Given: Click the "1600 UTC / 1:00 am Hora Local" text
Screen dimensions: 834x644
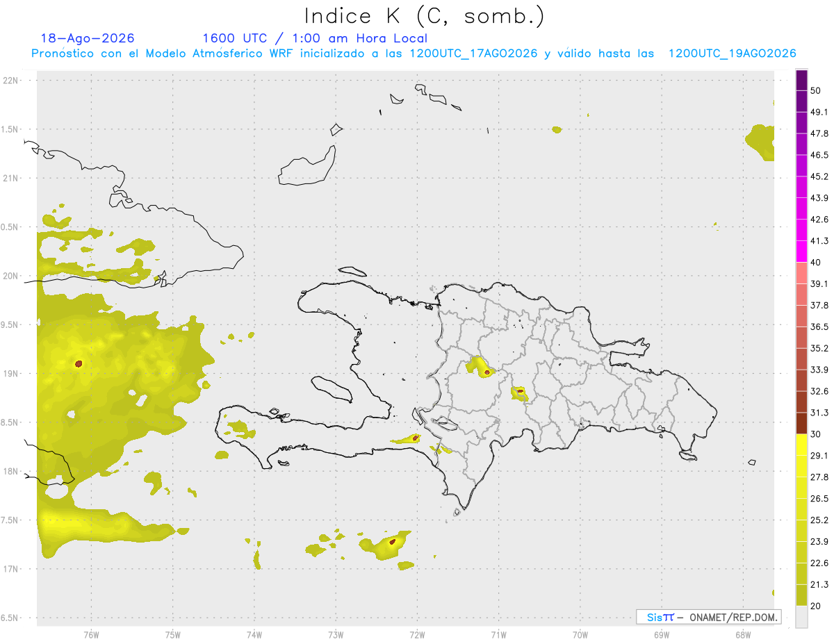Looking at the screenshot, I should 315,38.
